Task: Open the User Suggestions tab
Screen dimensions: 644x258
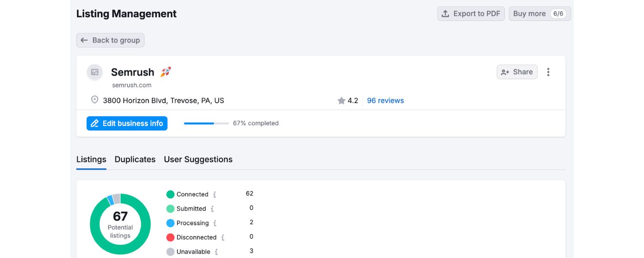Action: pyautogui.click(x=198, y=159)
